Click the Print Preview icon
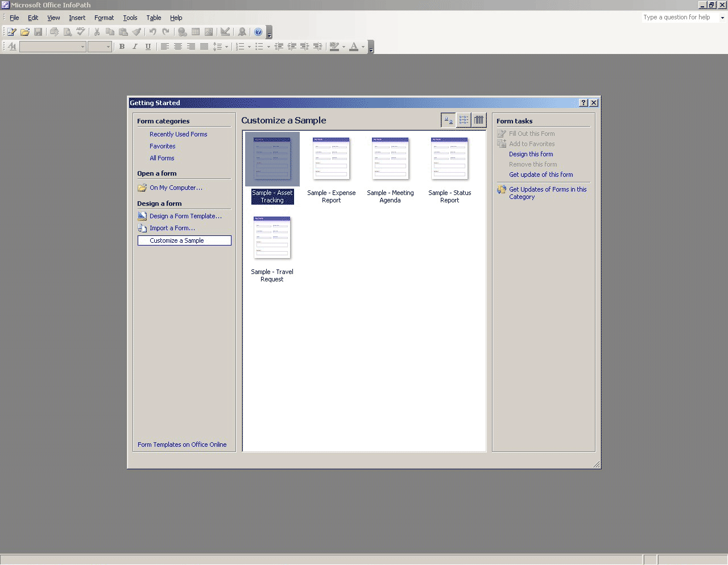 point(68,32)
